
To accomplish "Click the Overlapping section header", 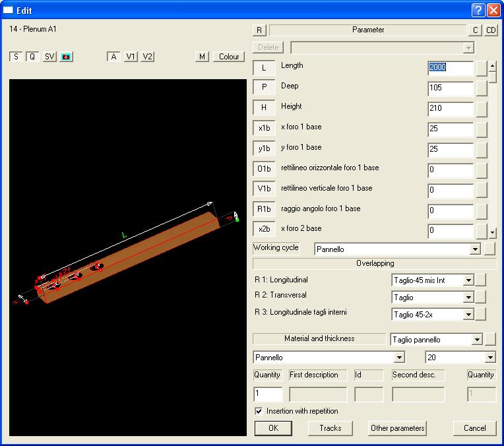I will coord(375,263).
